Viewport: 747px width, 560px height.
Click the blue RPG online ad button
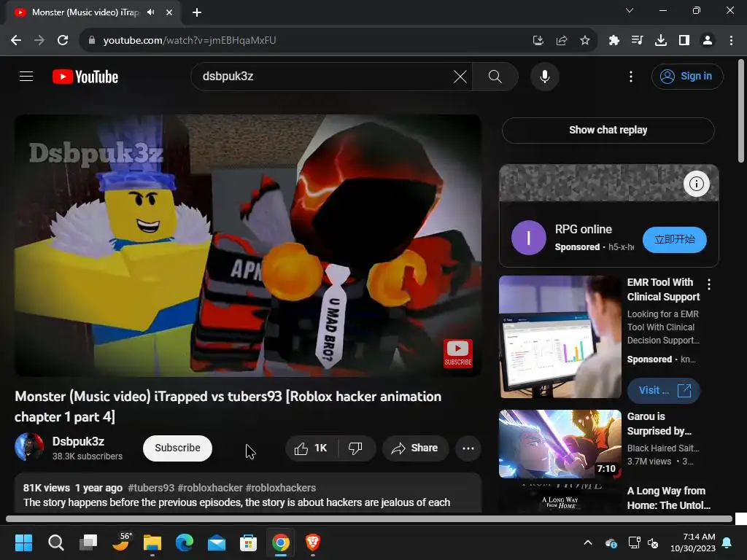[674, 239]
